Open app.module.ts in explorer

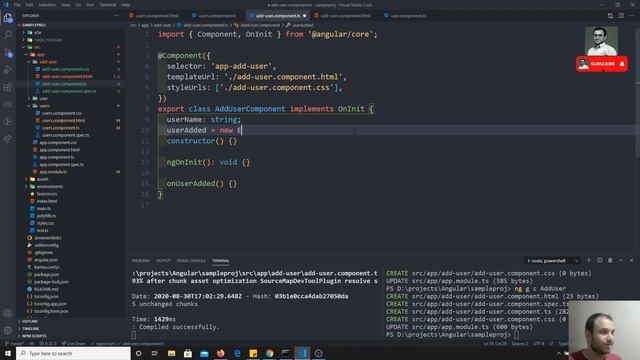53,172
